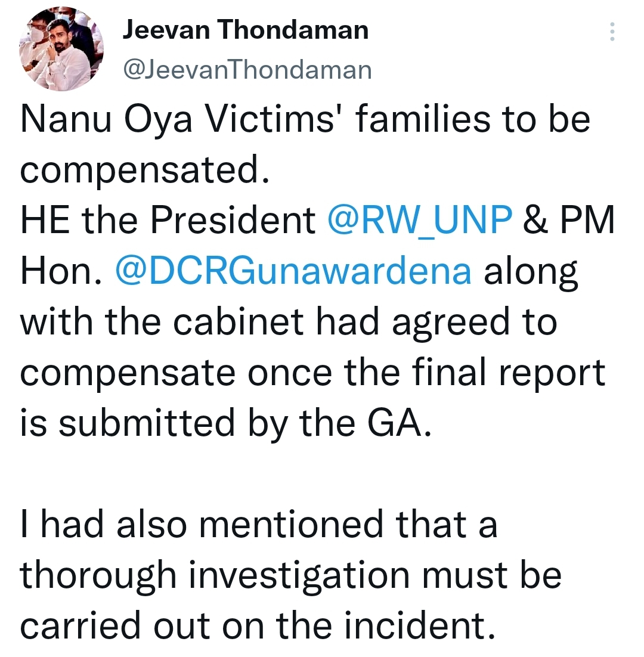
Task: Click the "with the cabinet had agreed to" line
Action: coord(289,322)
